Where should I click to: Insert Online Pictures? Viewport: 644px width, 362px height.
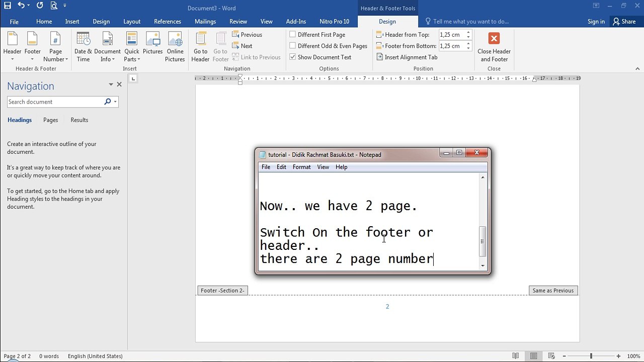(x=175, y=47)
